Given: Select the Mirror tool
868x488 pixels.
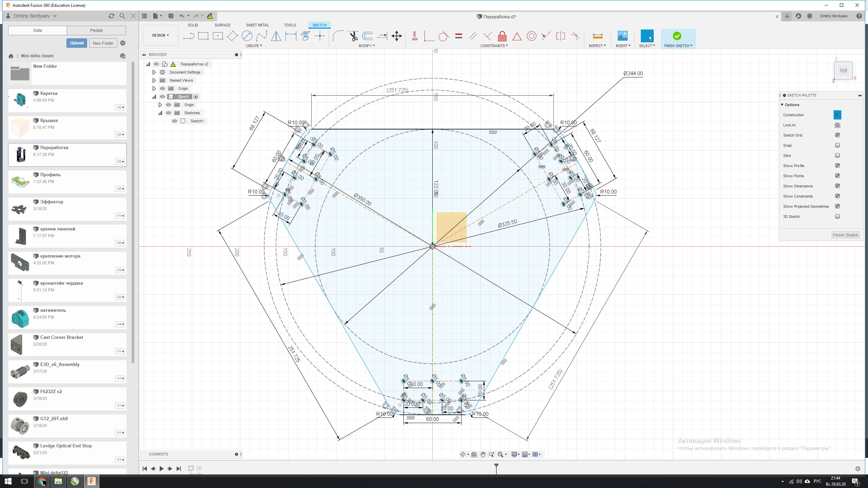Looking at the screenshot, I should [x=276, y=36].
